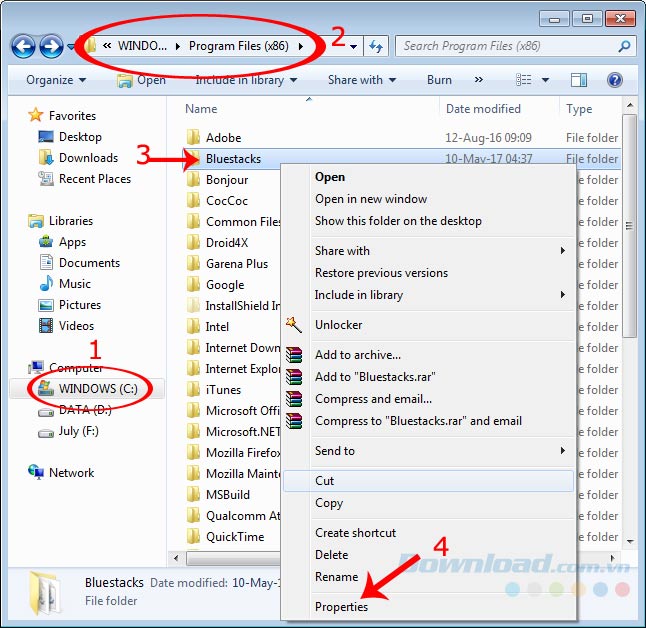Viewport: 646px width, 628px height.
Task: Click Burn in the toolbar
Action: [x=439, y=80]
